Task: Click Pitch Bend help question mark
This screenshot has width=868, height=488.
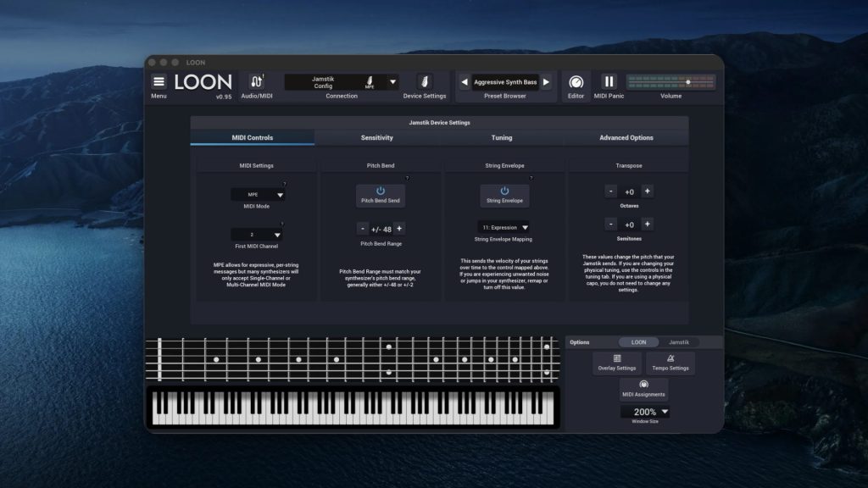Action: coord(407,178)
